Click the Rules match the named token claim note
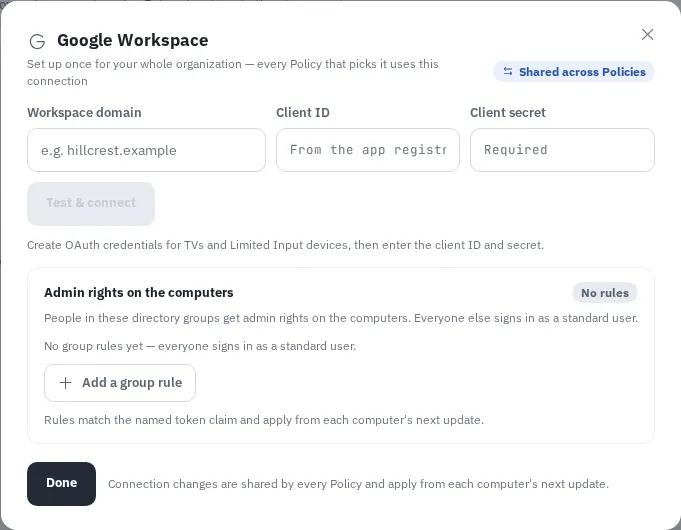681x530 pixels. point(264,420)
